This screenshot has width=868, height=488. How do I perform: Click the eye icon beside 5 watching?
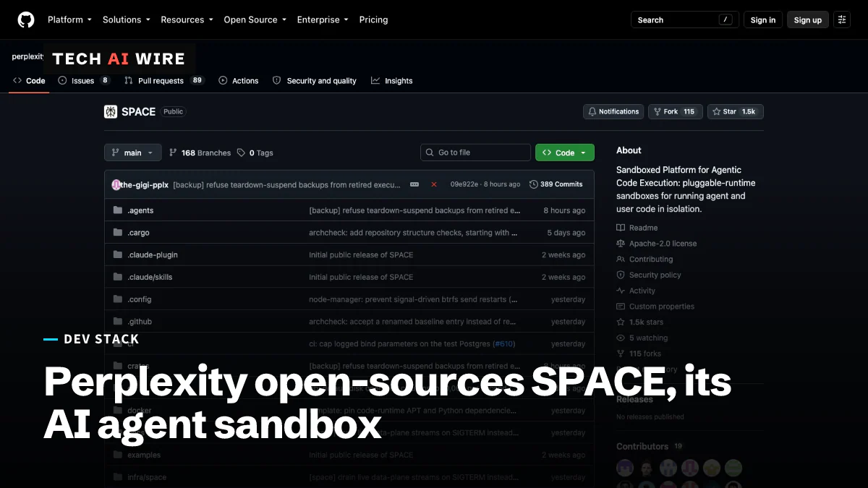(x=621, y=338)
